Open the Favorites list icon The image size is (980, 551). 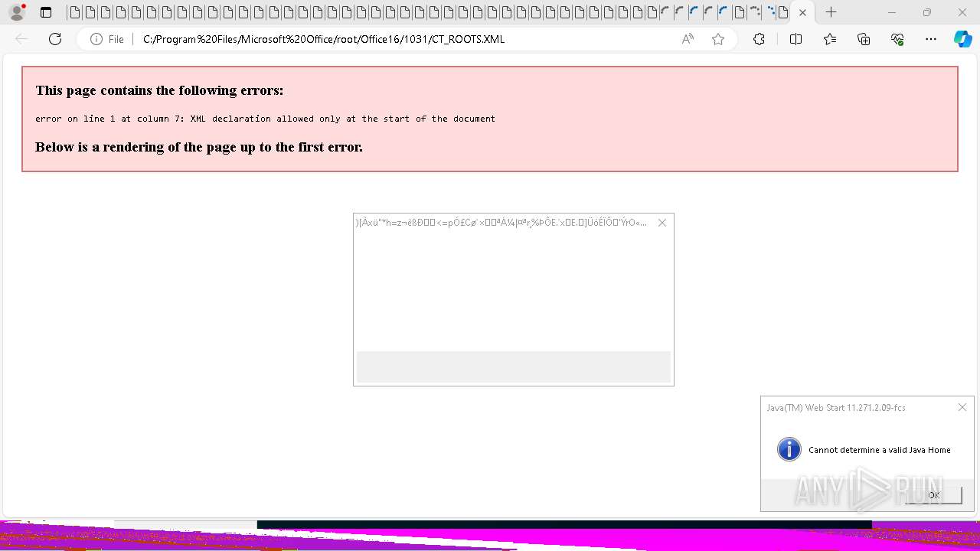pyautogui.click(x=830, y=39)
